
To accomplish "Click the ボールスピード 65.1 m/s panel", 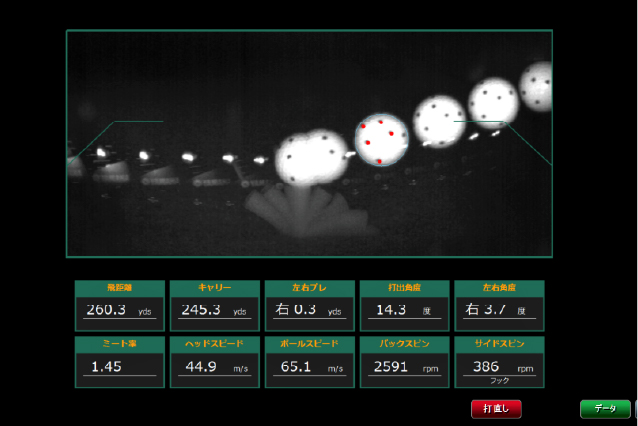I will [x=308, y=361].
